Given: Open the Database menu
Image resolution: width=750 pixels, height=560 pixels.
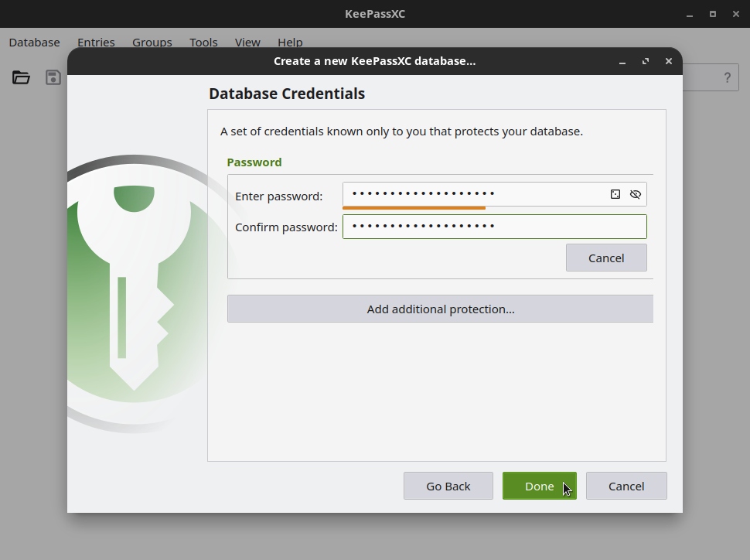Looking at the screenshot, I should [x=35, y=42].
